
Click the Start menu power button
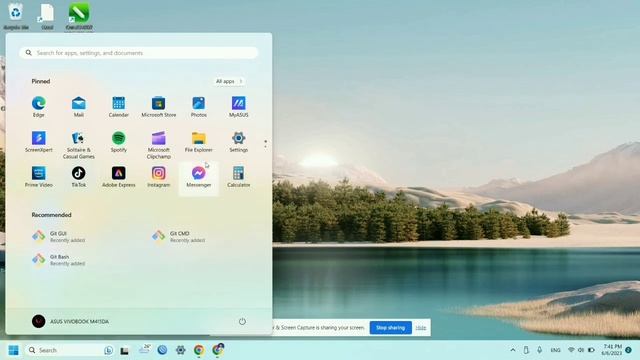click(x=242, y=321)
